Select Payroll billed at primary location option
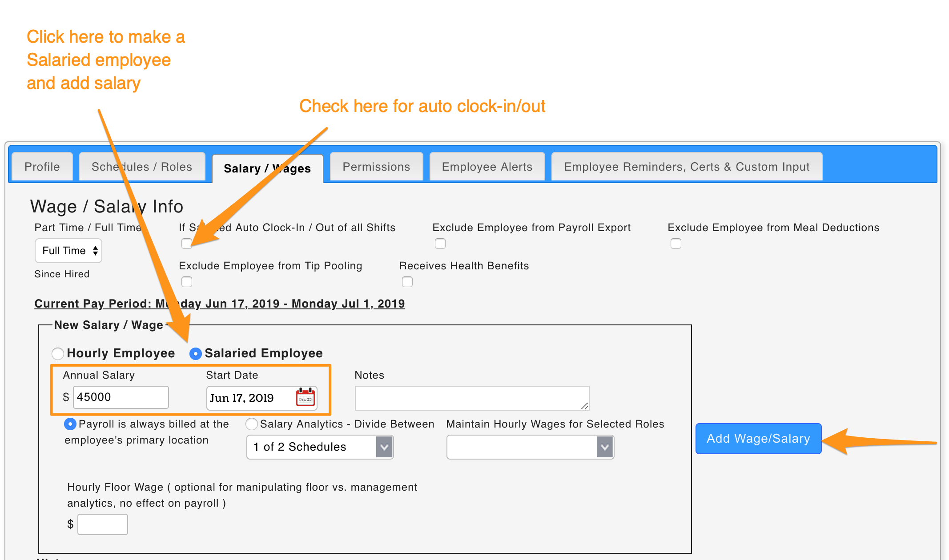Viewport: 949px width, 560px height. [70, 424]
